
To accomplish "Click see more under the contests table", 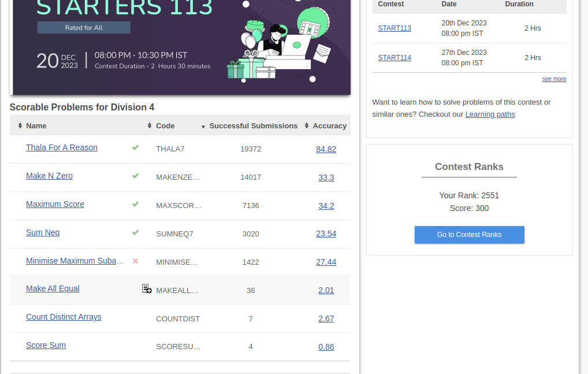I will click(554, 79).
